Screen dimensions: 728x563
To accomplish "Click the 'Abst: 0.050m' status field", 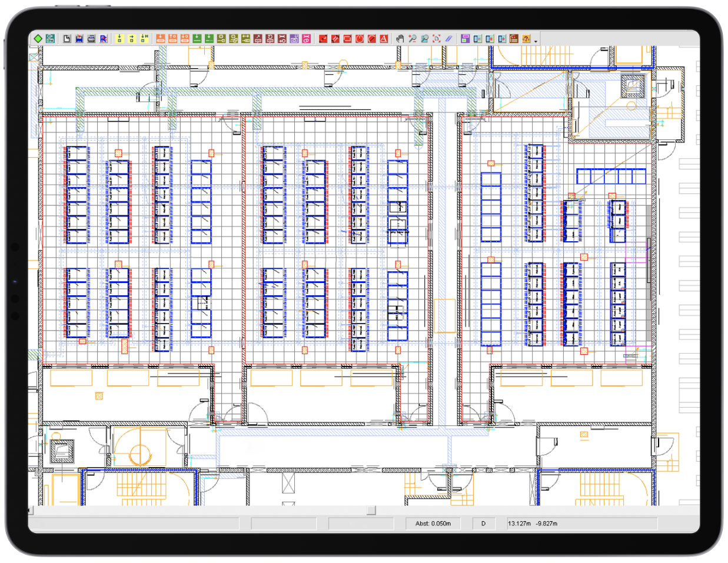I will click(x=433, y=524).
